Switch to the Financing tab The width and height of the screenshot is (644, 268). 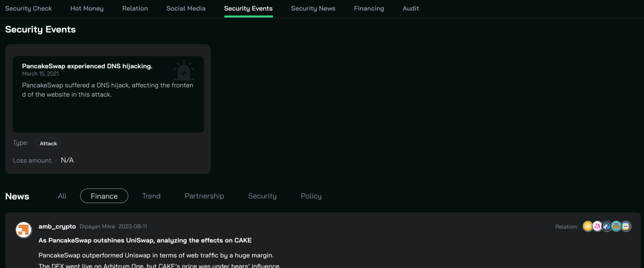(369, 9)
